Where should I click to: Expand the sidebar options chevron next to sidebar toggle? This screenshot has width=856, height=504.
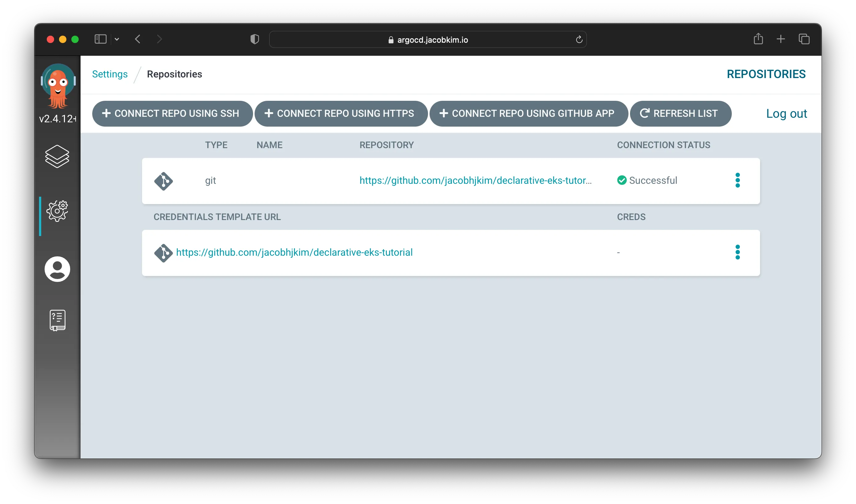pyautogui.click(x=117, y=39)
